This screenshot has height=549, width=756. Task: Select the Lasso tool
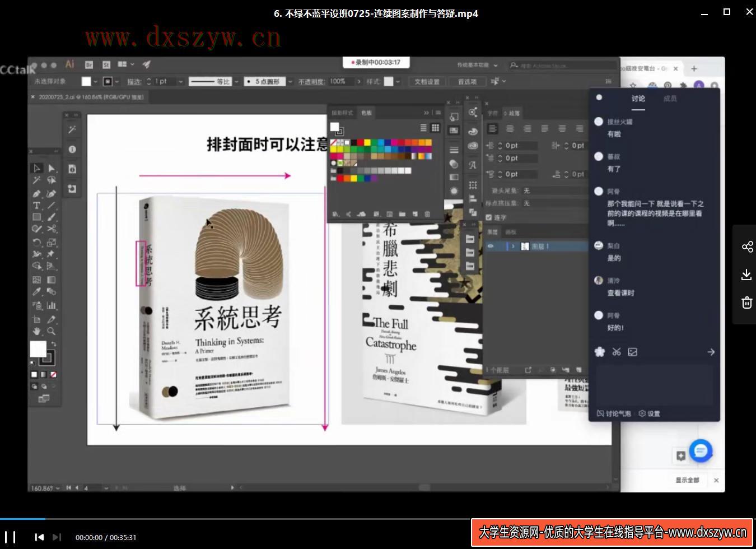click(x=52, y=180)
